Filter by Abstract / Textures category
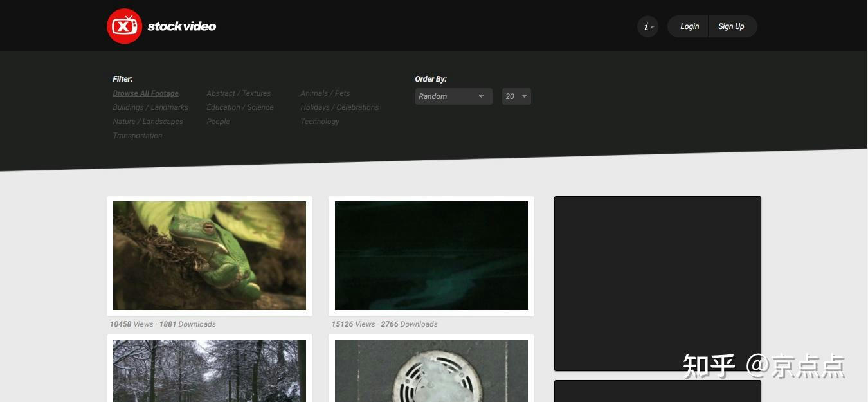This screenshot has height=402, width=868. 239,93
